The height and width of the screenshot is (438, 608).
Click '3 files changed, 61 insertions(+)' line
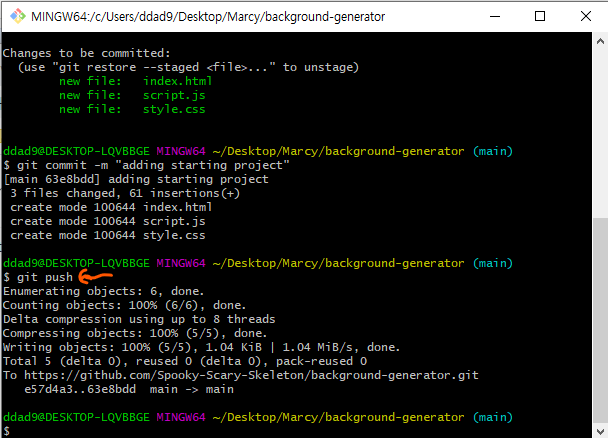coord(125,193)
